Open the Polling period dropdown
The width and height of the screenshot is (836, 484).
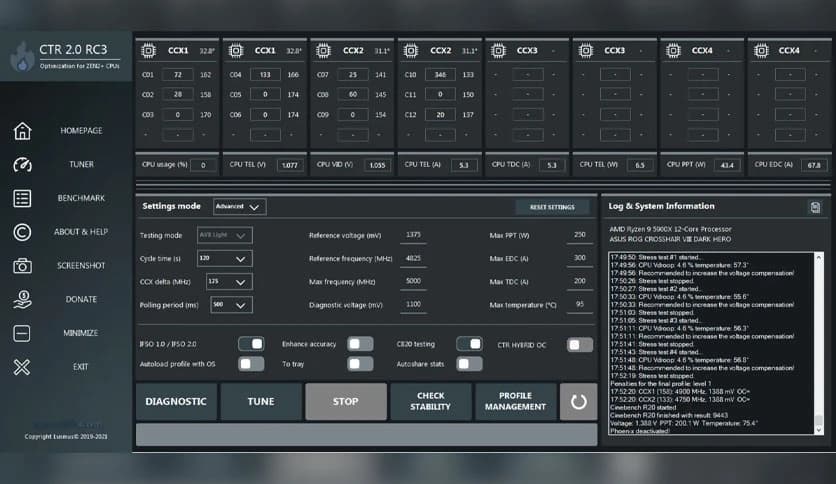pos(231,305)
